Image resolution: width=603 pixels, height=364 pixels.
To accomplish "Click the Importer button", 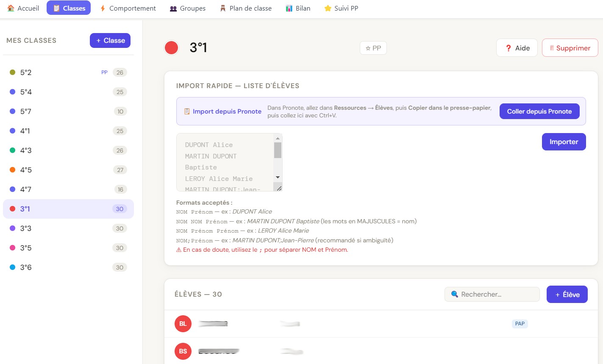I will [x=564, y=142].
